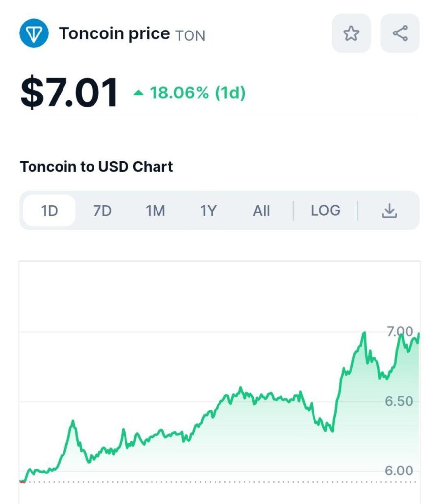Click the Toncoin to USD Chart title

(96, 167)
